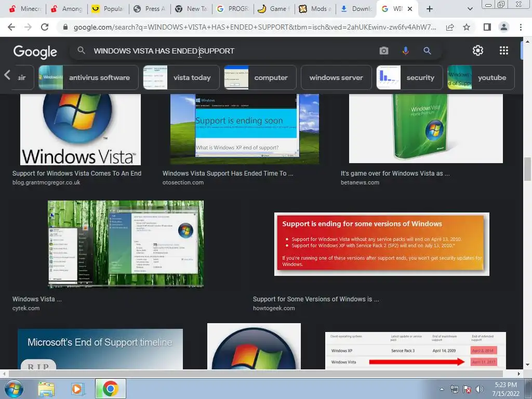Viewport: 532px width, 399px height.
Task: Open the Chrome profile avatar
Action: pos(504,27)
